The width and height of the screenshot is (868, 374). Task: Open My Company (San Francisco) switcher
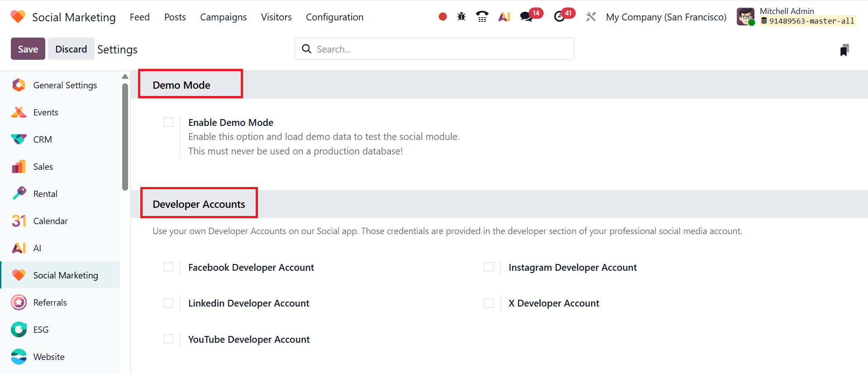[x=666, y=17]
